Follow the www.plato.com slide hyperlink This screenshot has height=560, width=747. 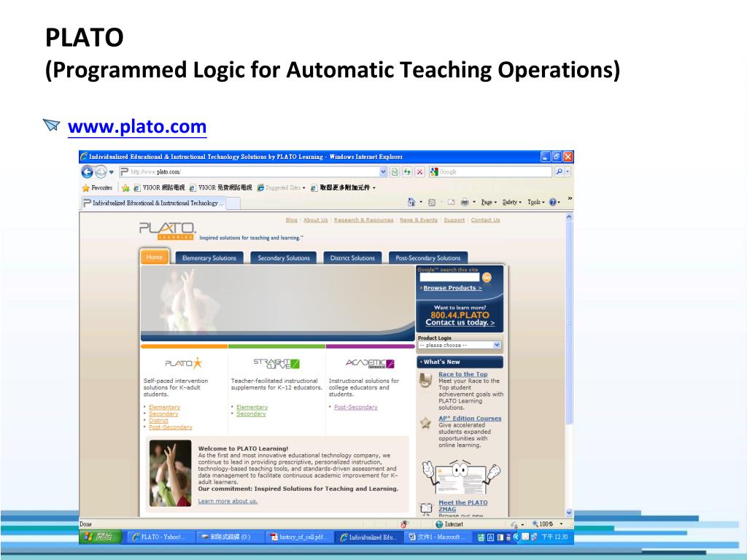tap(137, 127)
